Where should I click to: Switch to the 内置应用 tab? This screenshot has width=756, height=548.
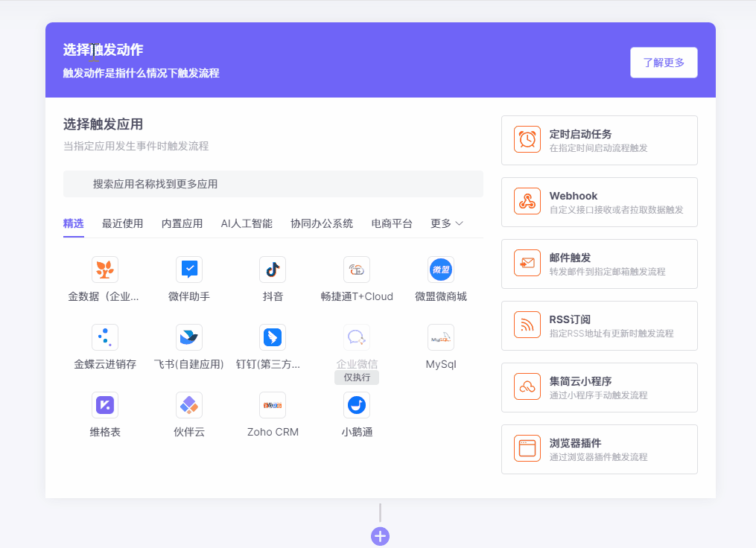(x=182, y=223)
